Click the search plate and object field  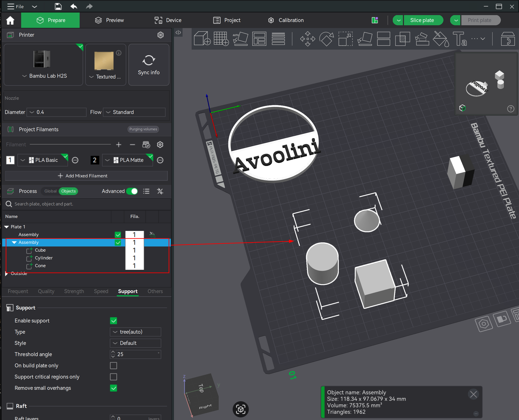click(86, 204)
